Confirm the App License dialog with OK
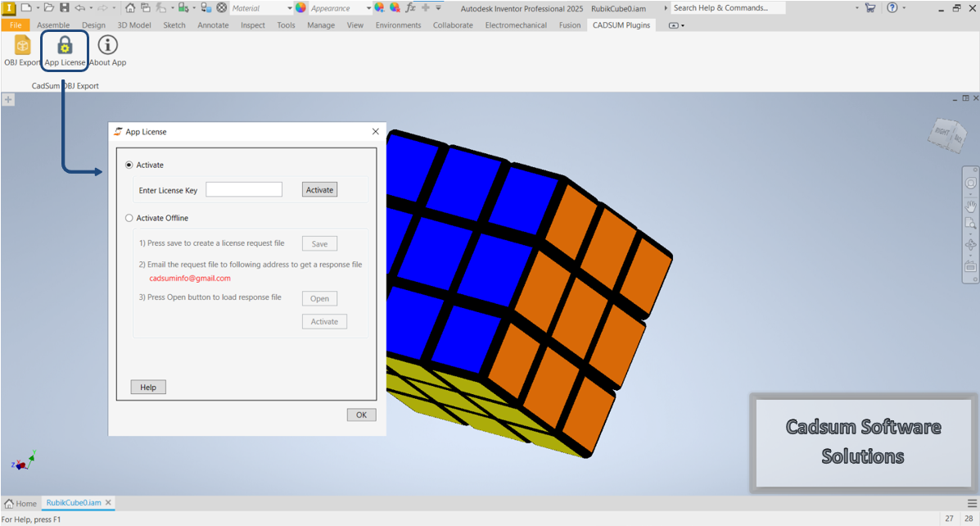The height and width of the screenshot is (526, 980). coord(361,415)
